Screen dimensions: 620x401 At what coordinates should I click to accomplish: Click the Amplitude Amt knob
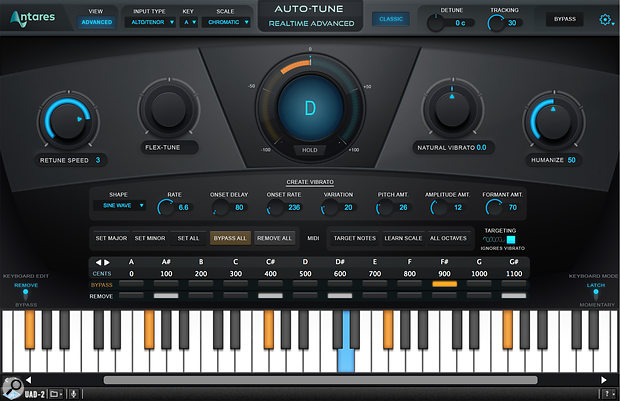coord(439,207)
